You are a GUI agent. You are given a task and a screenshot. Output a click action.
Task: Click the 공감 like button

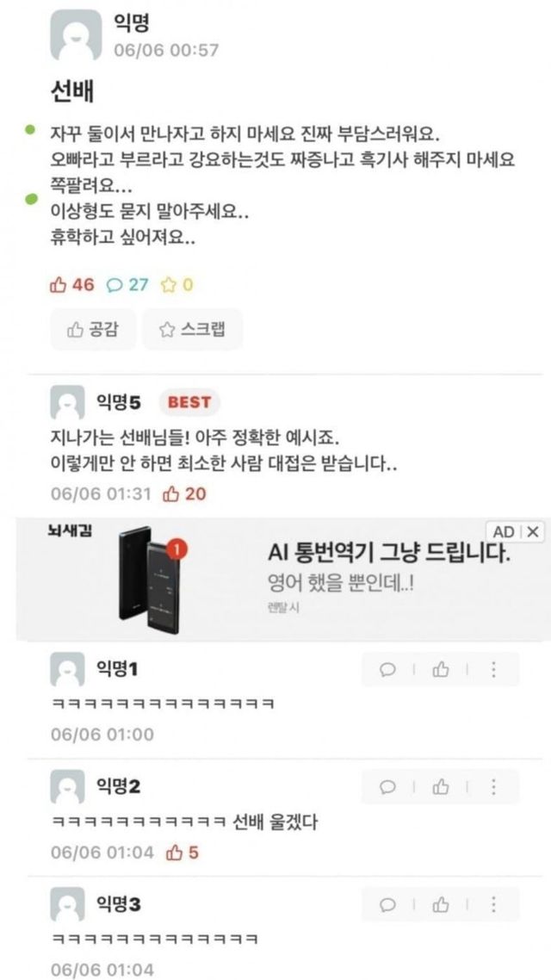click(x=92, y=329)
